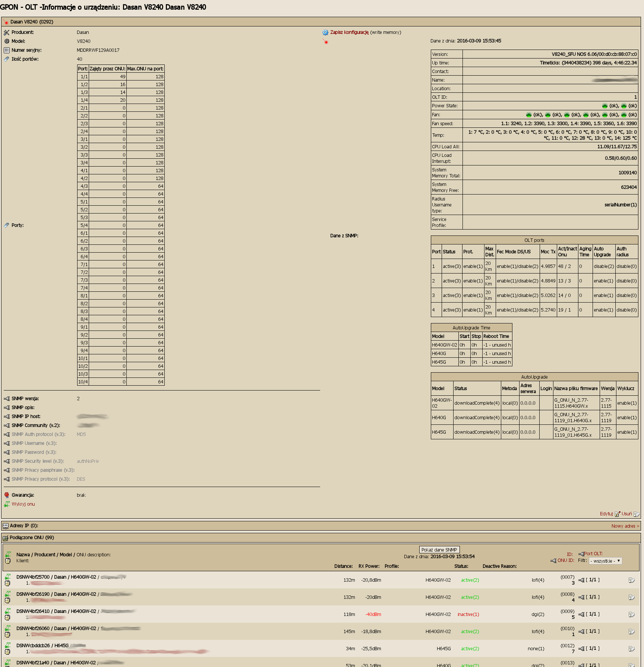Click ONU name DSNW4bf26410 / Dasan / H640GW-02
This screenshot has width=644, height=667.
[56, 611]
